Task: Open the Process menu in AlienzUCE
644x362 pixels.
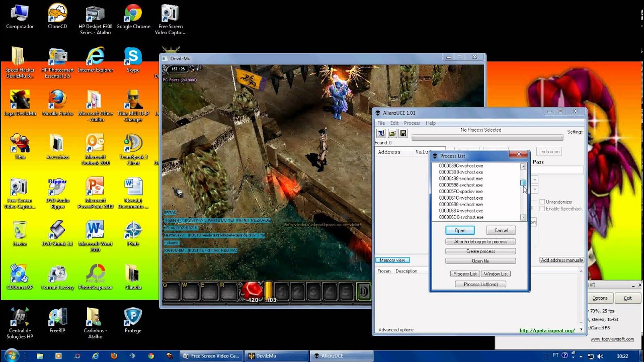Action: [412, 123]
